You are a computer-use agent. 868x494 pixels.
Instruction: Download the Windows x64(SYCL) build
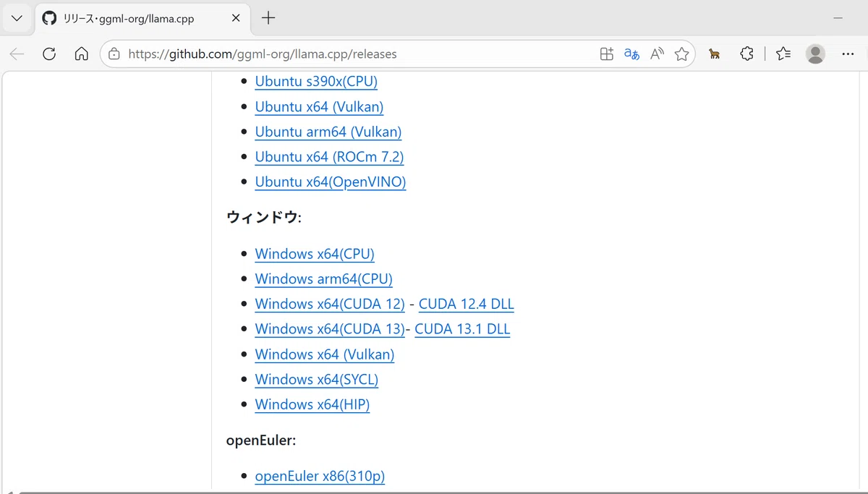[x=317, y=380]
